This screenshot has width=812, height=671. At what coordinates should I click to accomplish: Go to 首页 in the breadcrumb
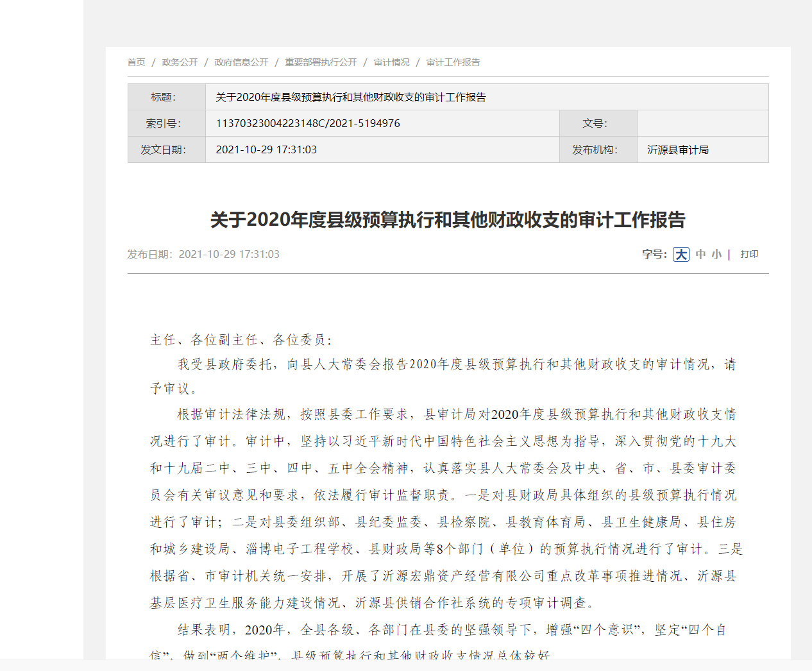coord(136,62)
